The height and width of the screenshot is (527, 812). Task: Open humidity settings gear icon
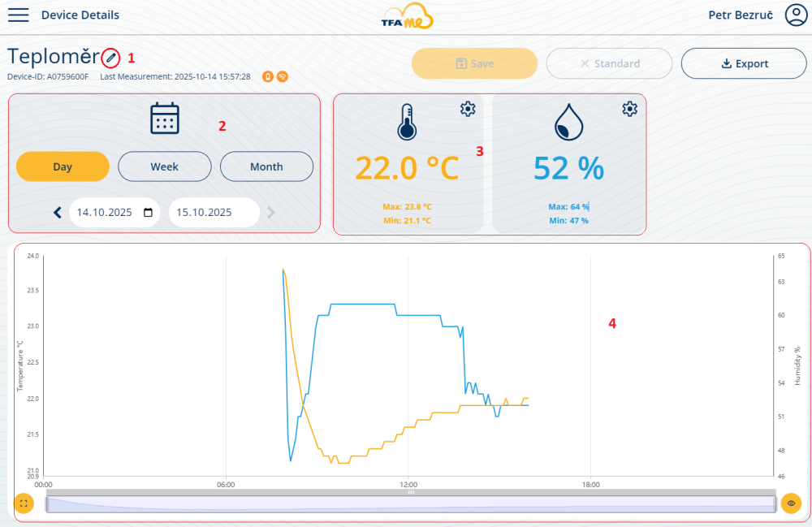click(629, 109)
